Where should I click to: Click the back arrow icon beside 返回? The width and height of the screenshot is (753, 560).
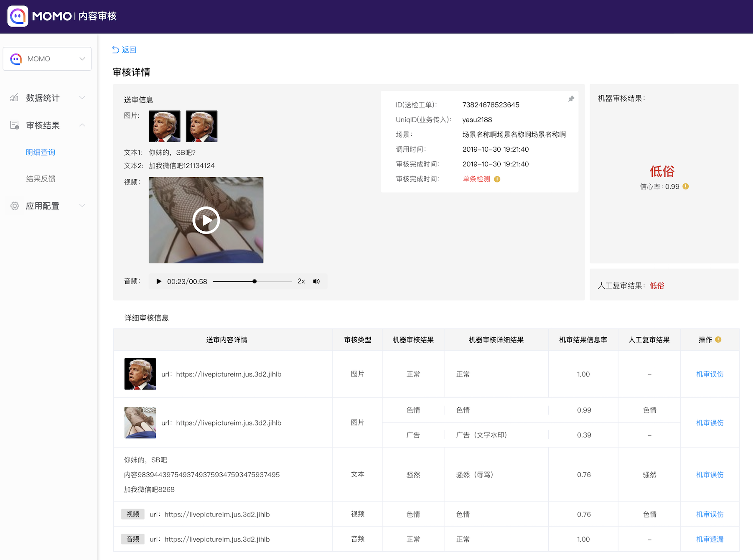pyautogui.click(x=116, y=50)
